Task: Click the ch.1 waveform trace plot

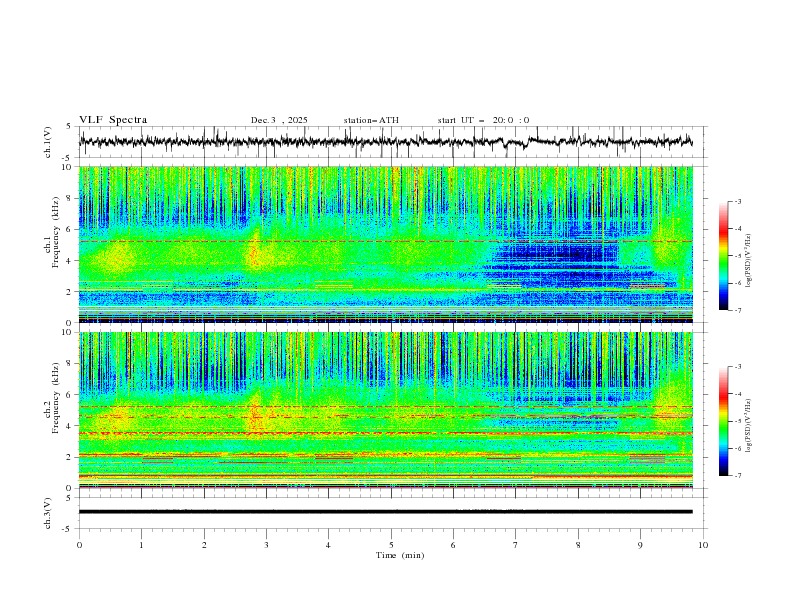Action: pyautogui.click(x=385, y=142)
